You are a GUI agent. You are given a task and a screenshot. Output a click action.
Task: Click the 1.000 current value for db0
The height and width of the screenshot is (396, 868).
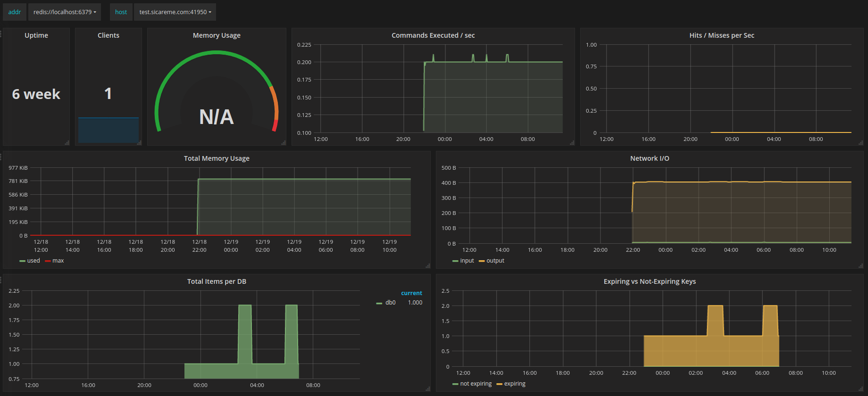[415, 303]
